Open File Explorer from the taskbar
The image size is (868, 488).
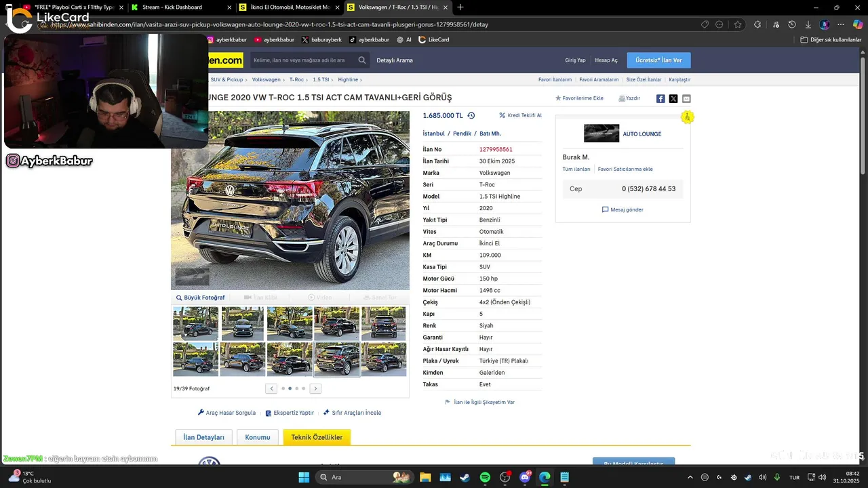tap(425, 477)
